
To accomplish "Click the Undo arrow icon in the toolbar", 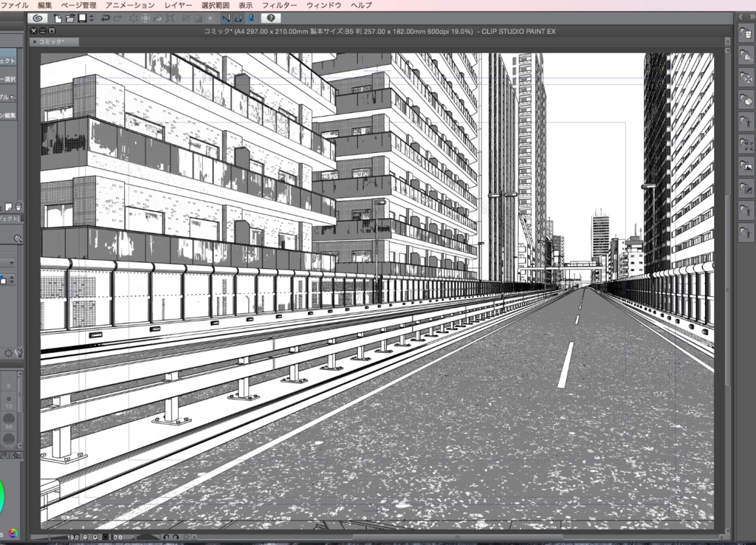I will pos(106,18).
